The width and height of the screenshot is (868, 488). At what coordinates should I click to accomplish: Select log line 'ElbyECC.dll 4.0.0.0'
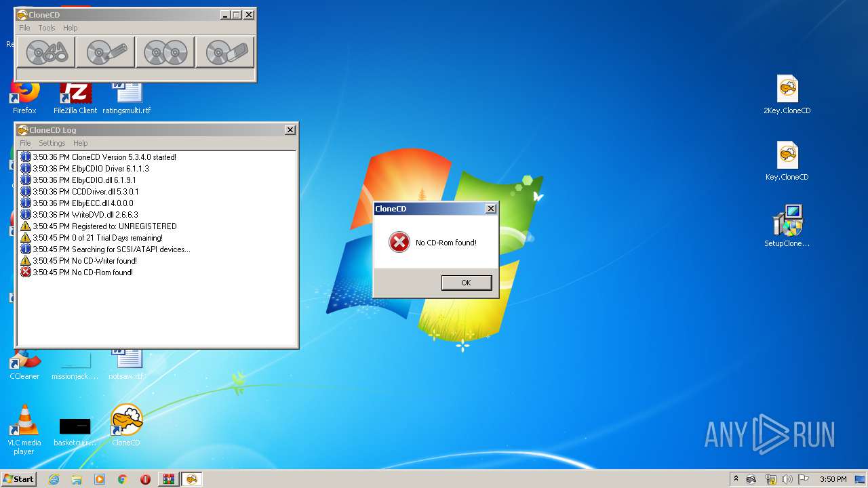click(x=77, y=203)
